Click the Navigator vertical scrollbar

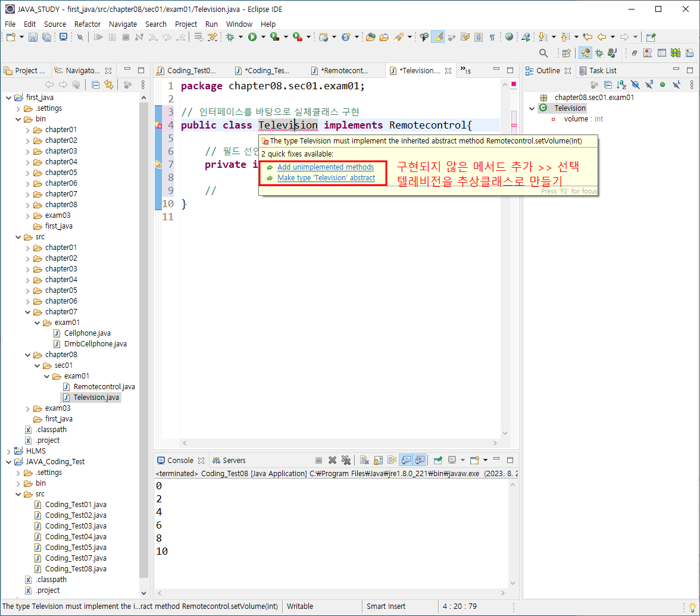[x=143, y=339]
